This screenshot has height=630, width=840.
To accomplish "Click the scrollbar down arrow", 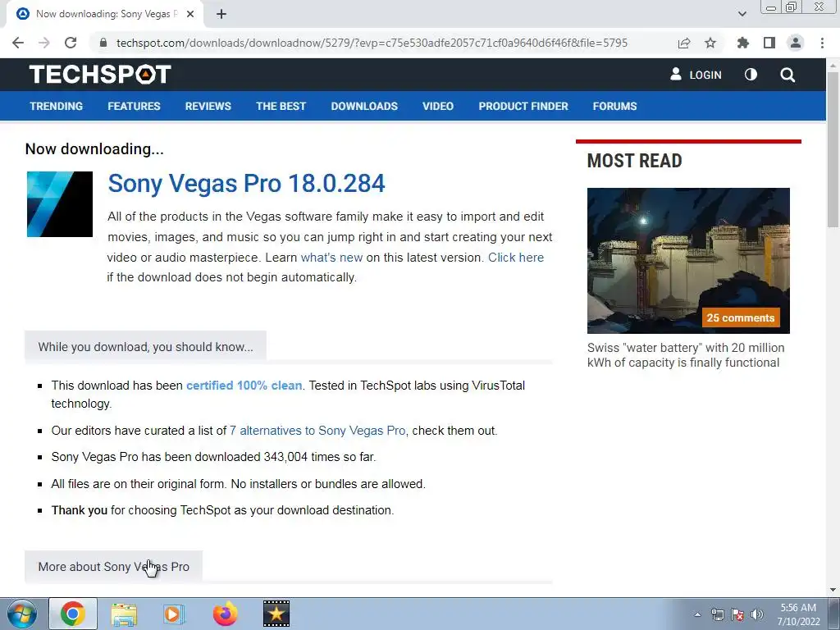I will (833, 590).
